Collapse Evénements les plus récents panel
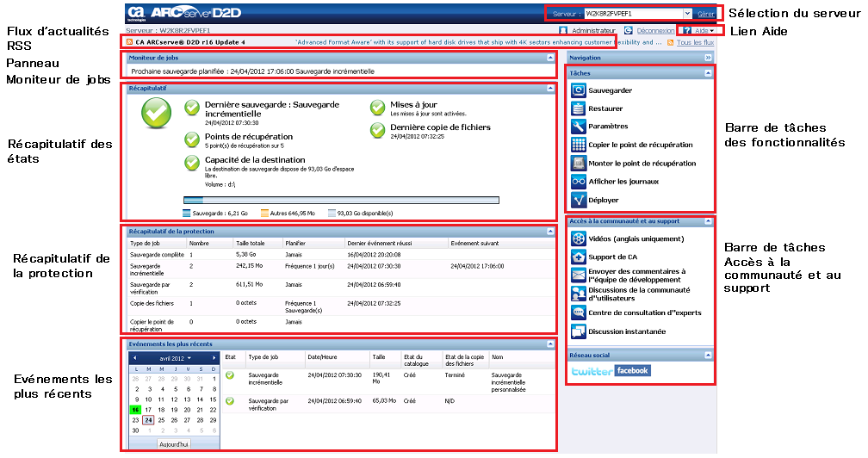868x458 pixels. [x=550, y=344]
